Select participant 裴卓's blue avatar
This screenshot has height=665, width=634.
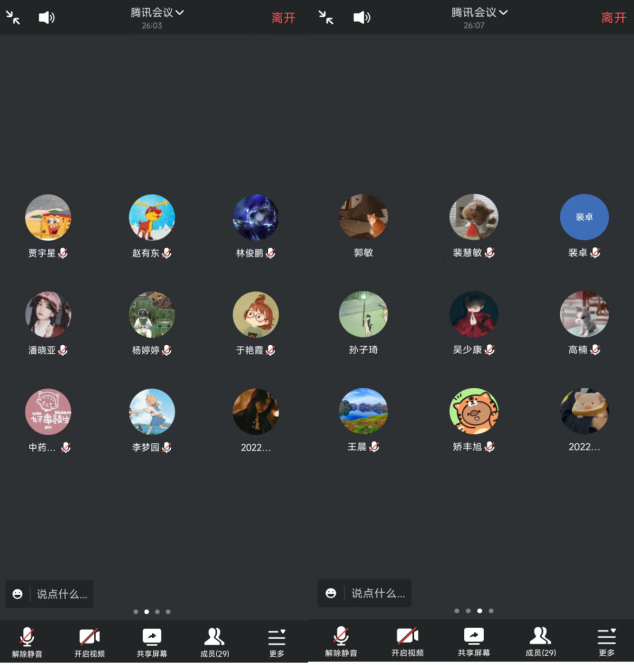tap(584, 217)
